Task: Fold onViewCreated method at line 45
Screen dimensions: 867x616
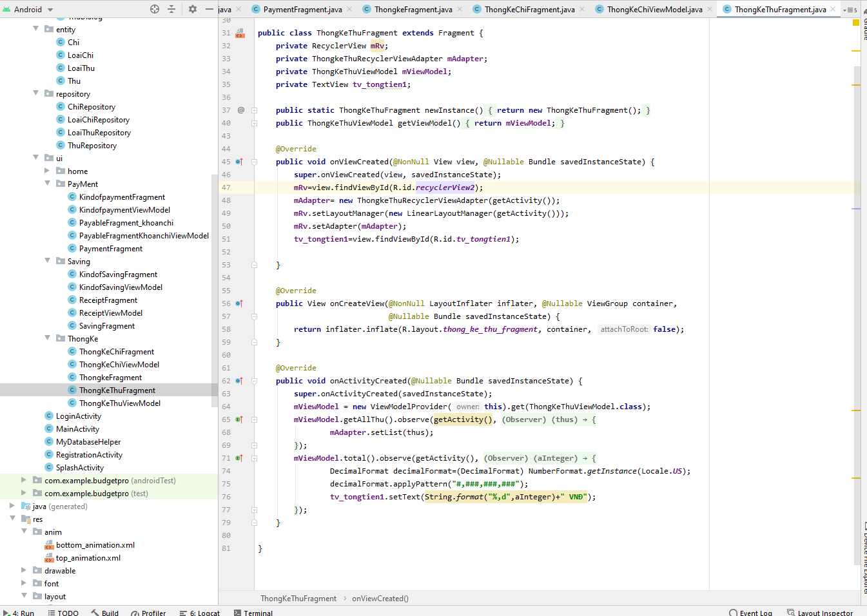Action: (254, 162)
